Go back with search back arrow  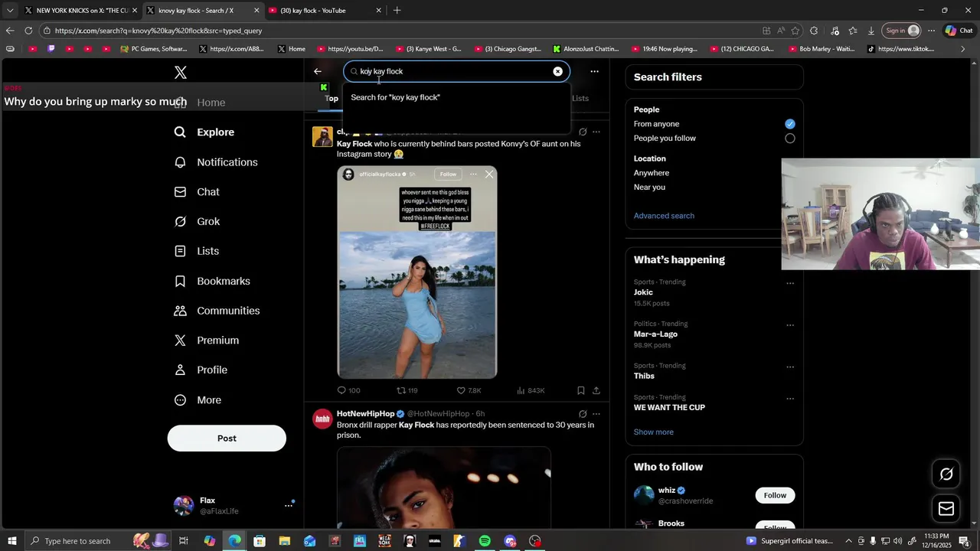[x=318, y=71]
